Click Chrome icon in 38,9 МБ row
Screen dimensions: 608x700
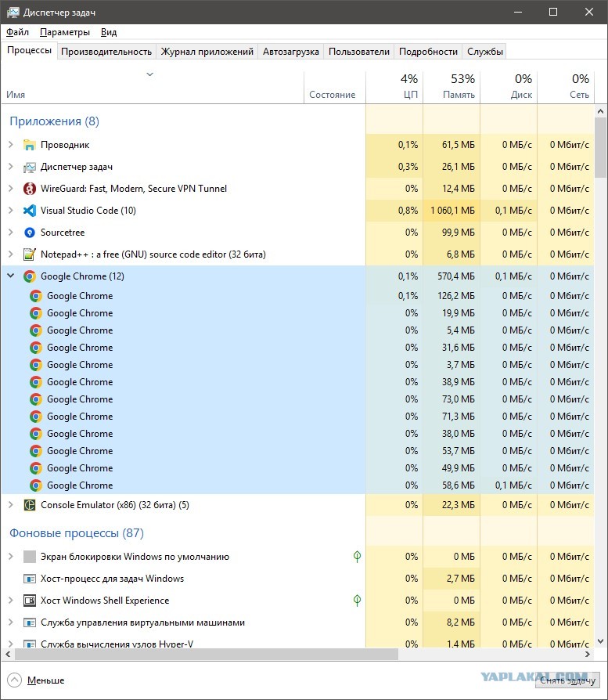[36, 382]
